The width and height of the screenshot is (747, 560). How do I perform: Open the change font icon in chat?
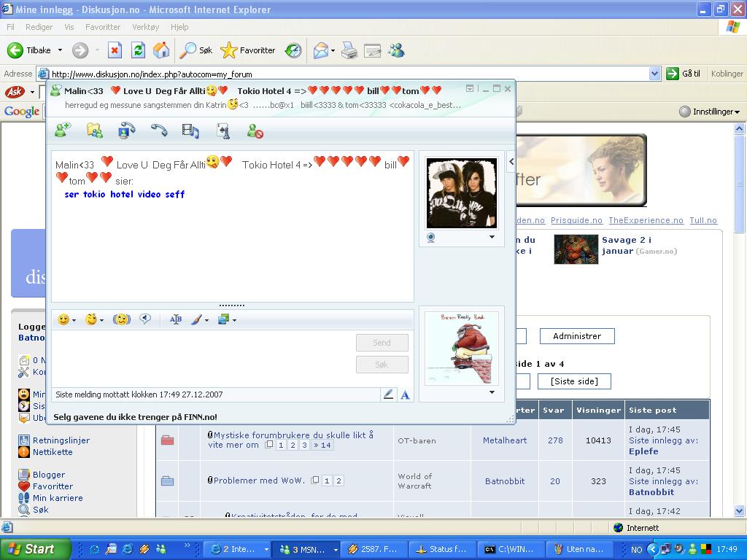pyautogui.click(x=175, y=319)
